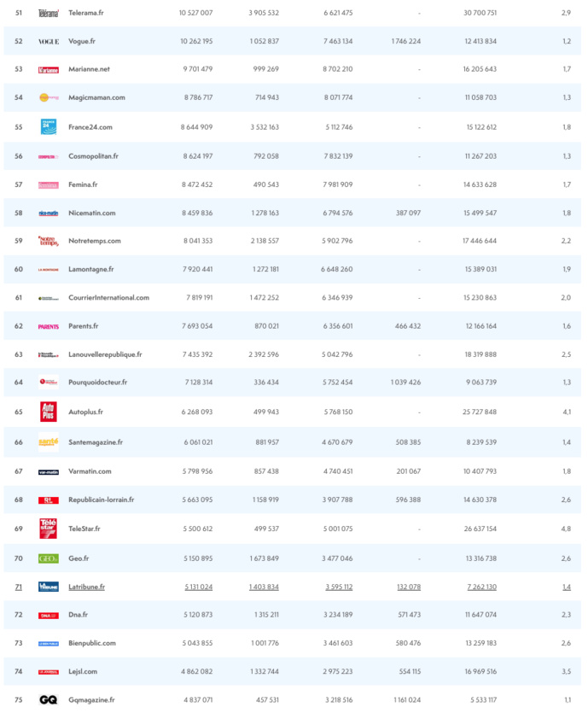Click the Notre Temps logo
588x713 pixels.
coord(49,241)
